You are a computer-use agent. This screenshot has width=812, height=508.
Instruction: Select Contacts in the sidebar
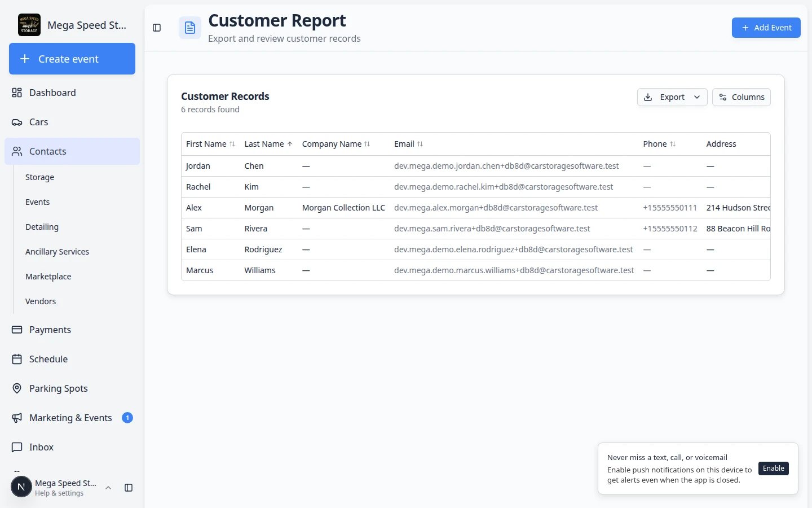[x=72, y=151]
